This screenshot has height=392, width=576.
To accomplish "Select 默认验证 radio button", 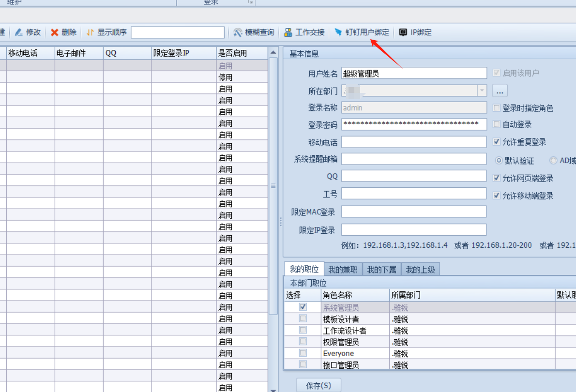I will (x=499, y=160).
